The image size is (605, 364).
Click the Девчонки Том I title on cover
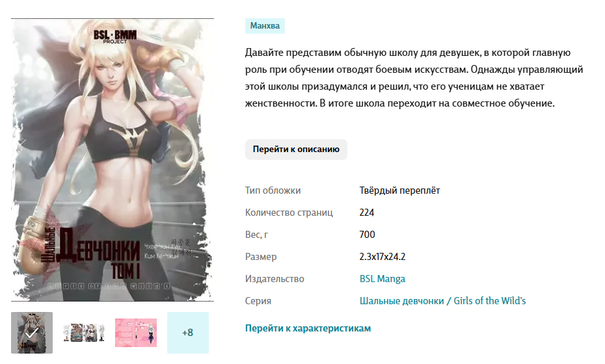tap(98, 254)
